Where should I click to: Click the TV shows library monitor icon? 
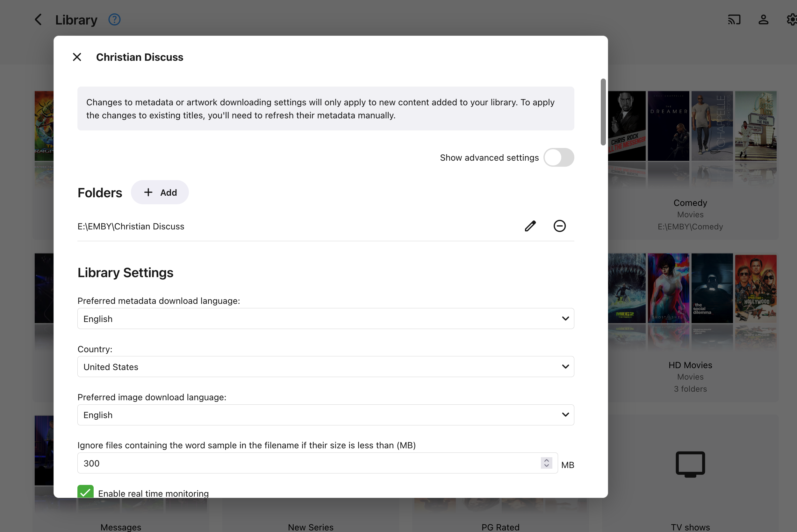(x=690, y=464)
